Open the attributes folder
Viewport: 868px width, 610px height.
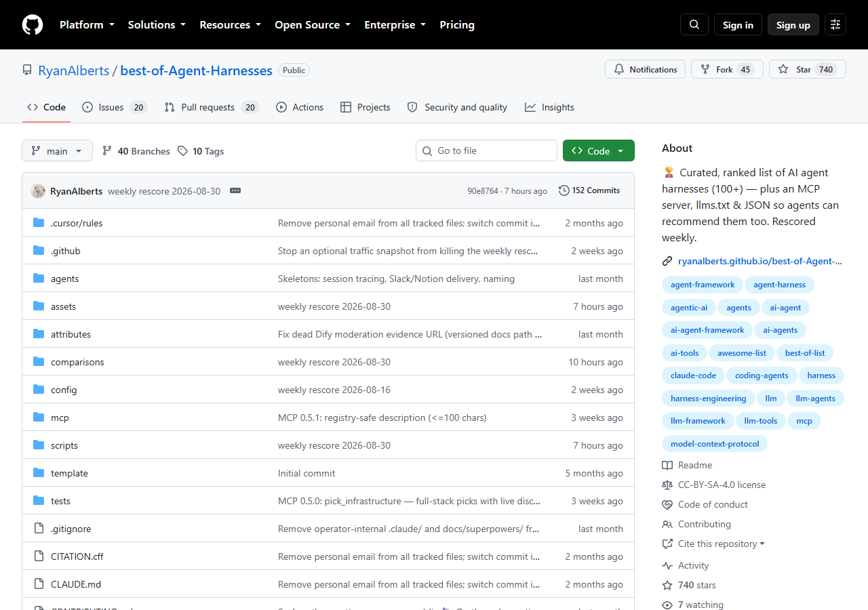pyautogui.click(x=71, y=334)
